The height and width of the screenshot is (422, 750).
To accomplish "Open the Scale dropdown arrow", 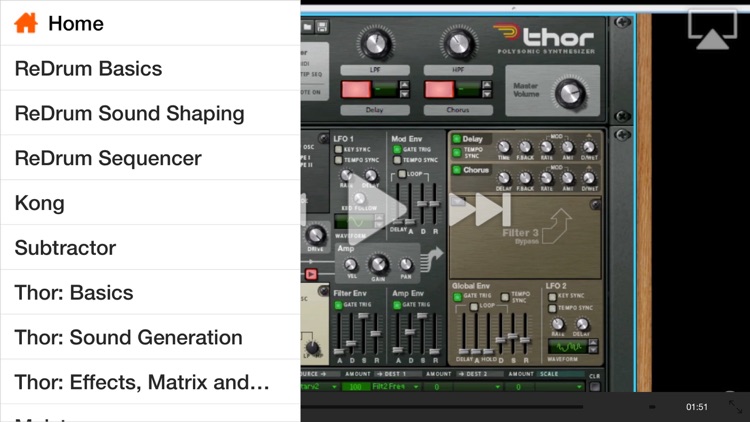I will (579, 387).
